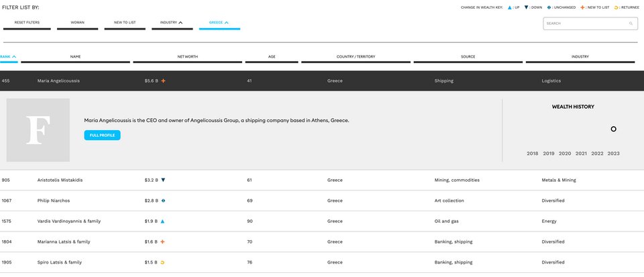Open Maria Angelicoussis Full Profile

click(102, 135)
